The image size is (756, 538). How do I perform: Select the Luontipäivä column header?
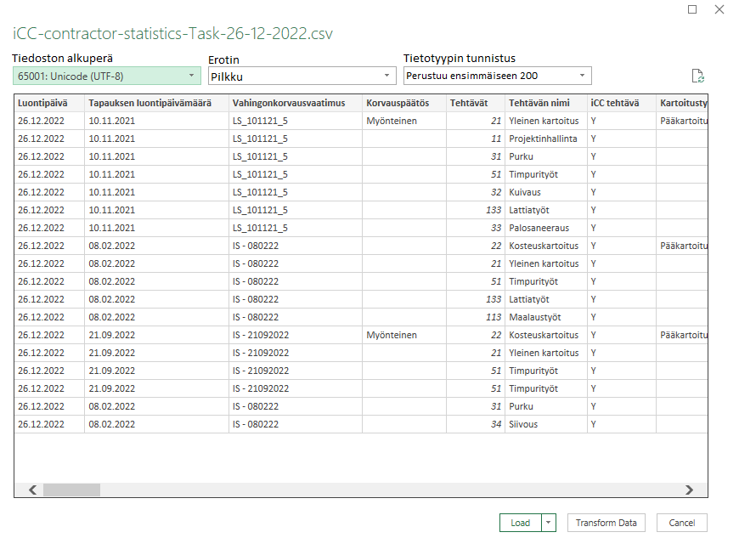click(x=49, y=103)
